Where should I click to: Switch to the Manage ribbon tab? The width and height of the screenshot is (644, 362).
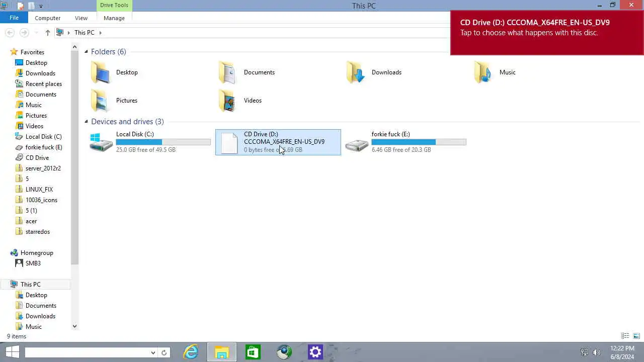click(x=114, y=18)
